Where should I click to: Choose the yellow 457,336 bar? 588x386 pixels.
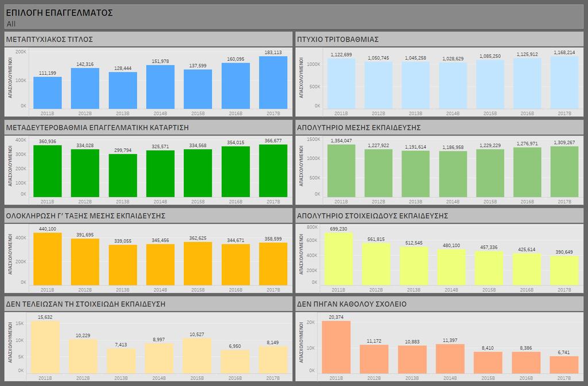pos(489,268)
